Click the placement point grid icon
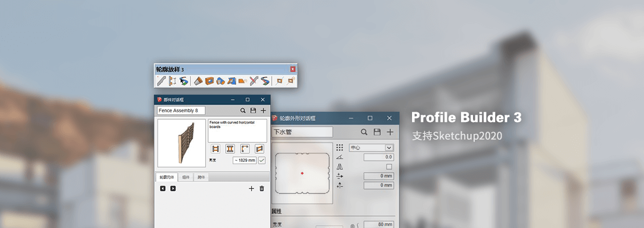Viewport: 644px width, 228px height. (x=340, y=148)
